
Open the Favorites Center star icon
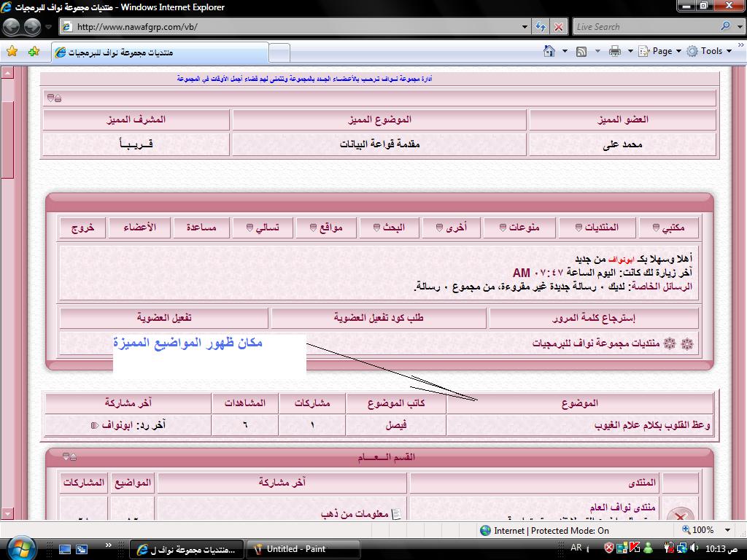pyautogui.click(x=12, y=52)
